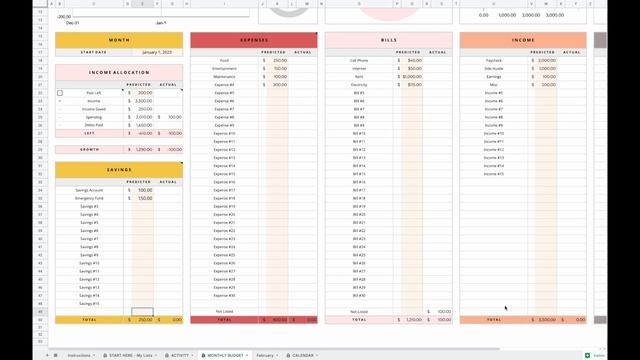Select the Rent bill label
Screen dimensions: 640x360
click(x=359, y=77)
